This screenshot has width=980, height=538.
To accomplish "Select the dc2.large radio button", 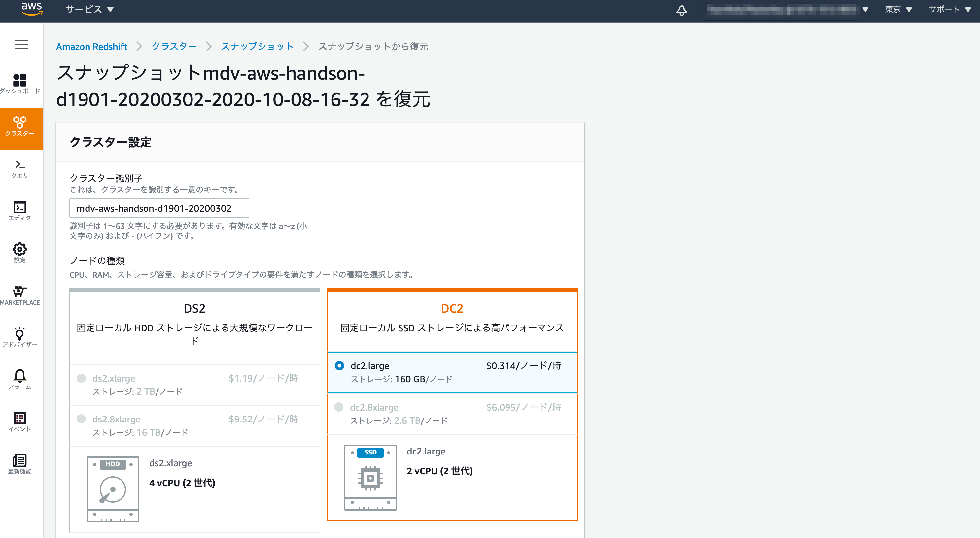I will pyautogui.click(x=339, y=365).
